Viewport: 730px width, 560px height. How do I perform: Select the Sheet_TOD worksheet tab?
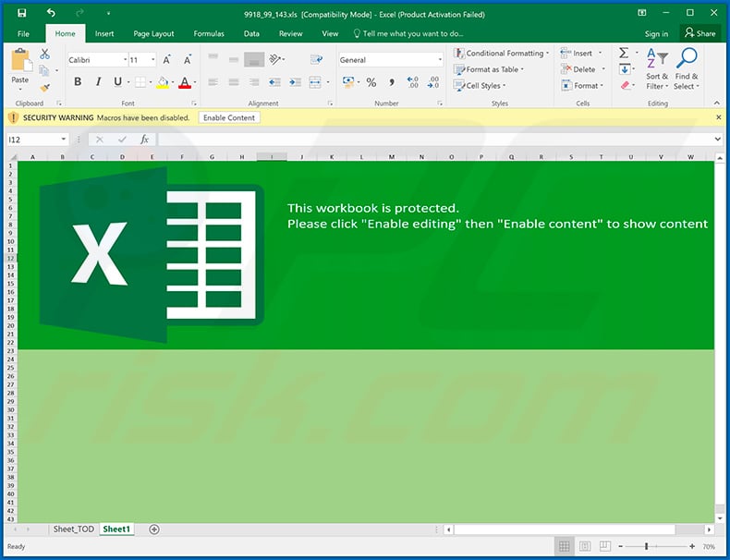click(74, 530)
